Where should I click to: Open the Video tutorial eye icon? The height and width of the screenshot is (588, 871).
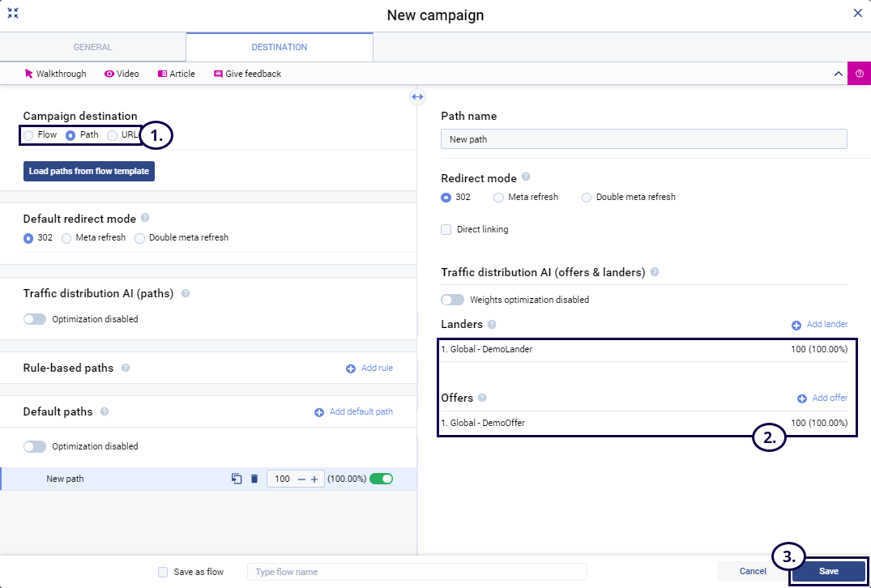tap(109, 74)
